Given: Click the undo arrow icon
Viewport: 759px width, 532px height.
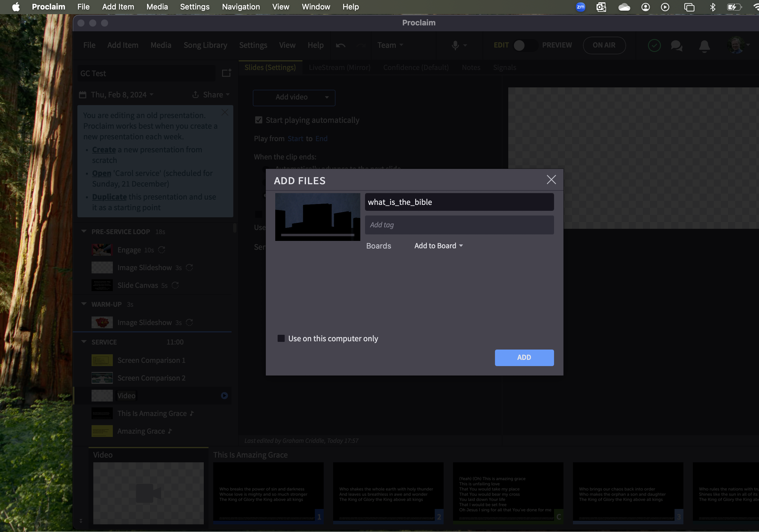Looking at the screenshot, I should tap(341, 45).
